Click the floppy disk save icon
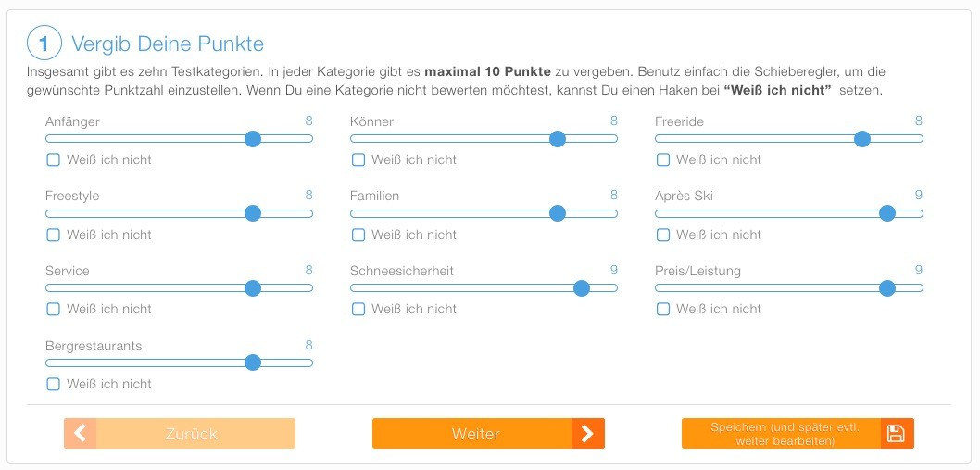This screenshot has width=980, height=470. [897, 433]
